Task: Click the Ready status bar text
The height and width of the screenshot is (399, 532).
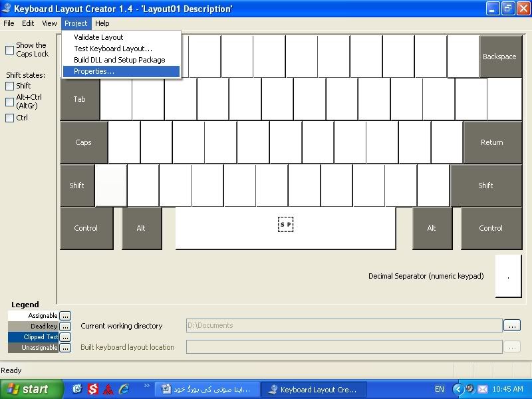Action: 11,370
